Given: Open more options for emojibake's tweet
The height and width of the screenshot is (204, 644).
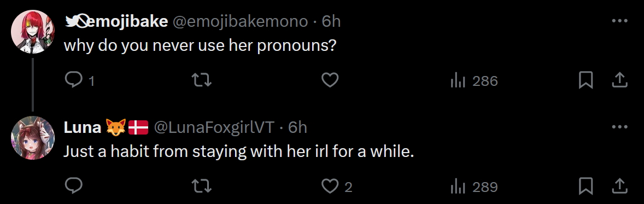Looking at the screenshot, I should [619, 21].
